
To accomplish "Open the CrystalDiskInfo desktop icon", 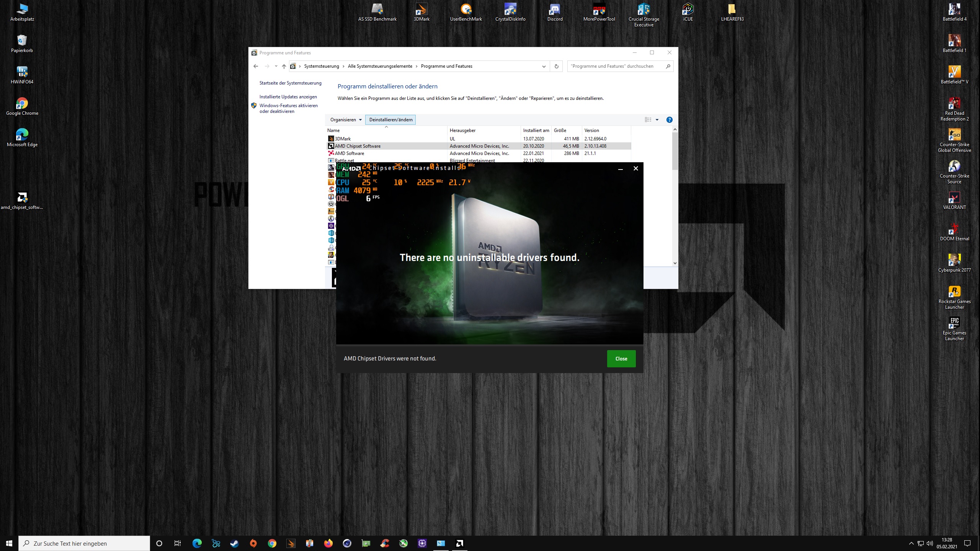I will click(510, 10).
